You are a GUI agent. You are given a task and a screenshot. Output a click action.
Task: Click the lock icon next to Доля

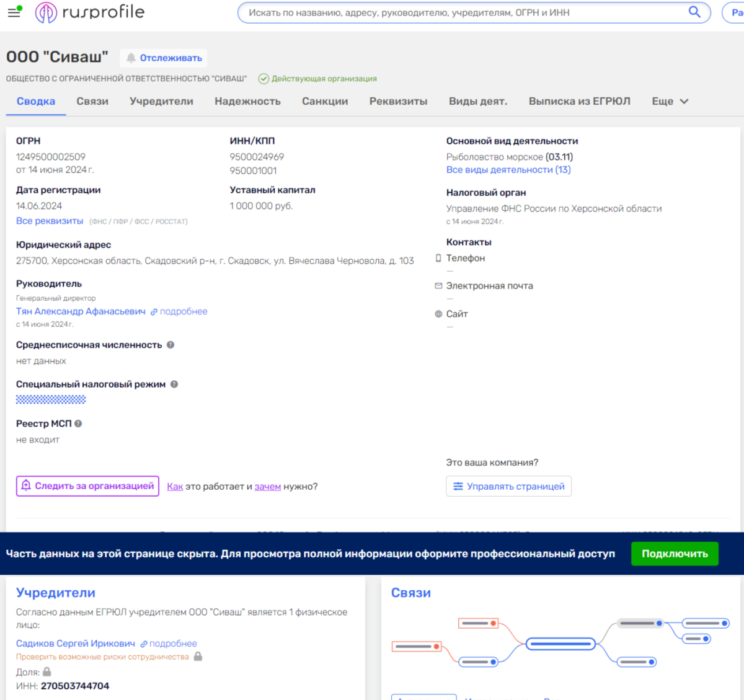pyautogui.click(x=47, y=671)
